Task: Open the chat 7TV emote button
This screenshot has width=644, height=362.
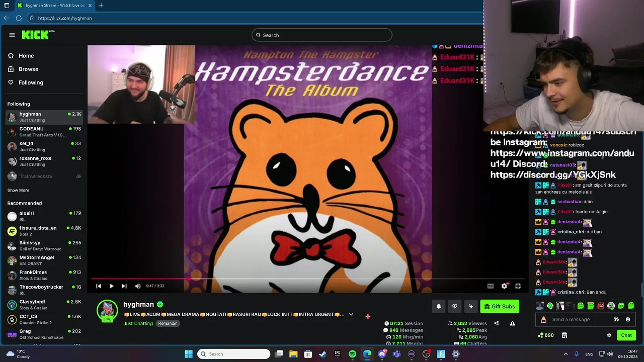Action: 616,320
